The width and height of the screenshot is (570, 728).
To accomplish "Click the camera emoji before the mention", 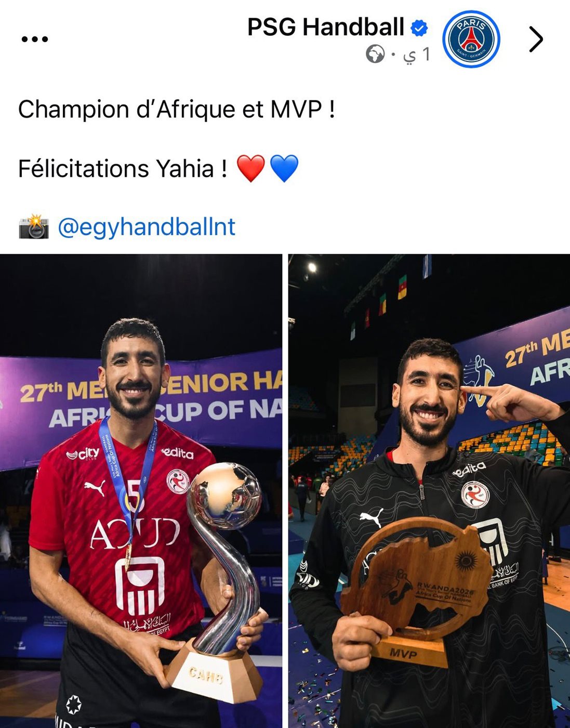I will tap(34, 227).
